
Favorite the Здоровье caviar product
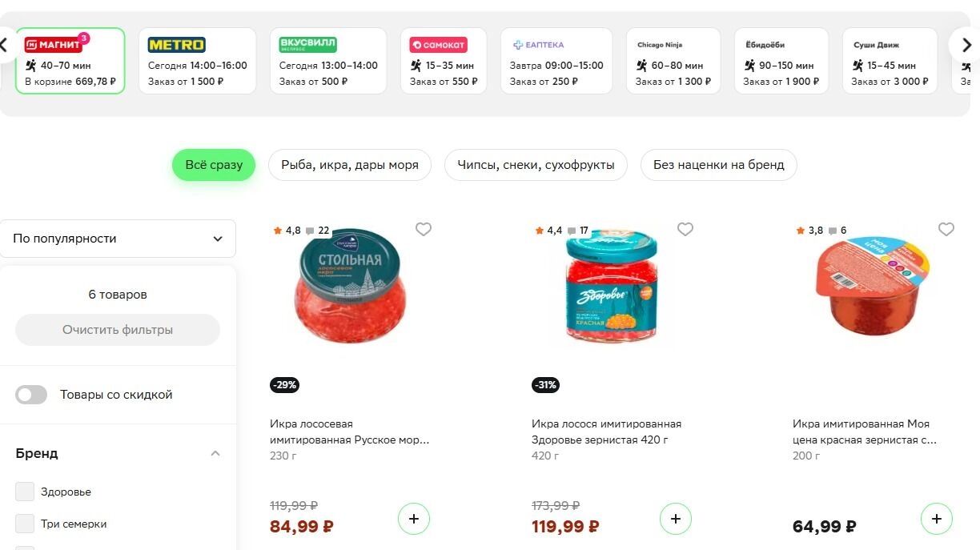pos(685,230)
